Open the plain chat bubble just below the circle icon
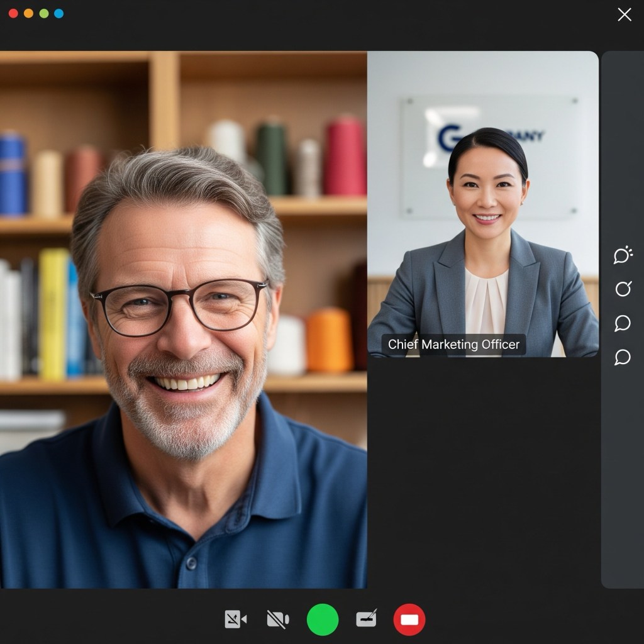The height and width of the screenshot is (644, 644). point(623,323)
